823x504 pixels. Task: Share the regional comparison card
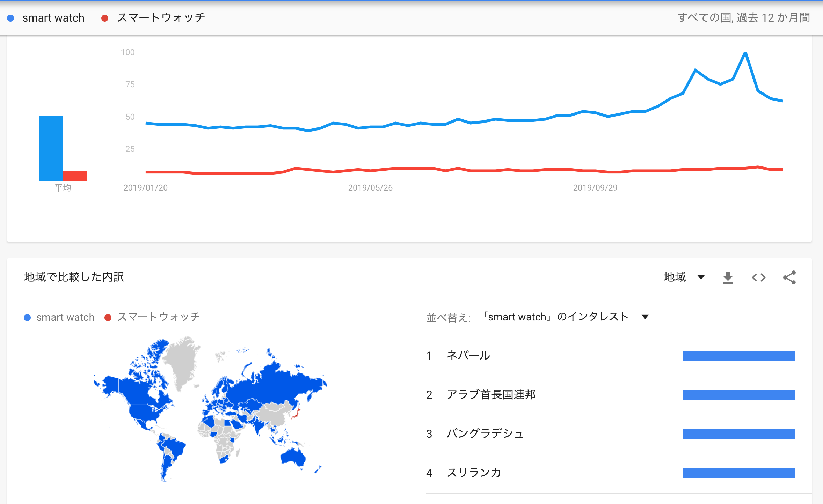789,277
